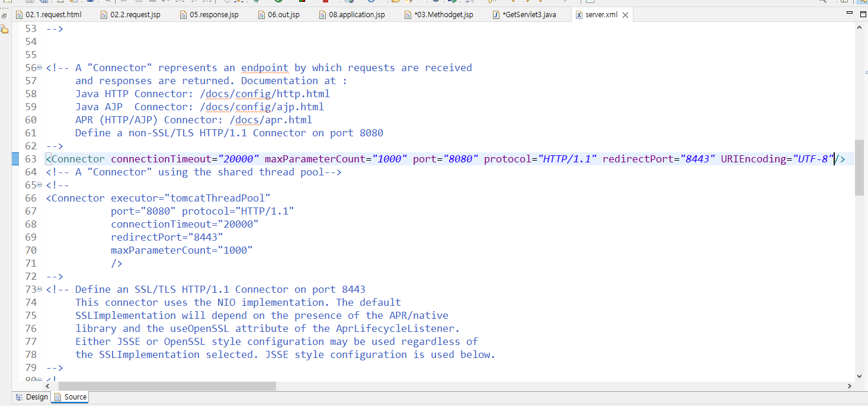Image resolution: width=868 pixels, height=406 pixels.
Task: Select the 05.response.jsp tab
Action: coord(209,14)
